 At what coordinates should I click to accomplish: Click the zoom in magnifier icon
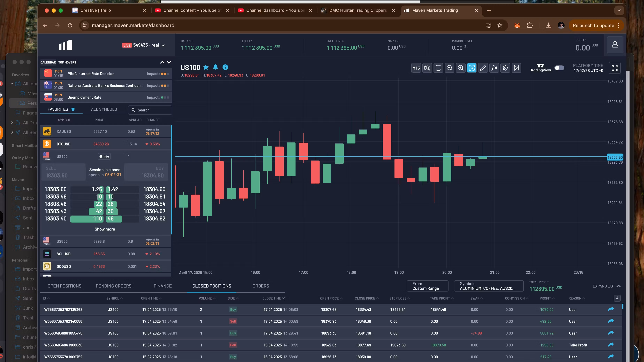460,68
